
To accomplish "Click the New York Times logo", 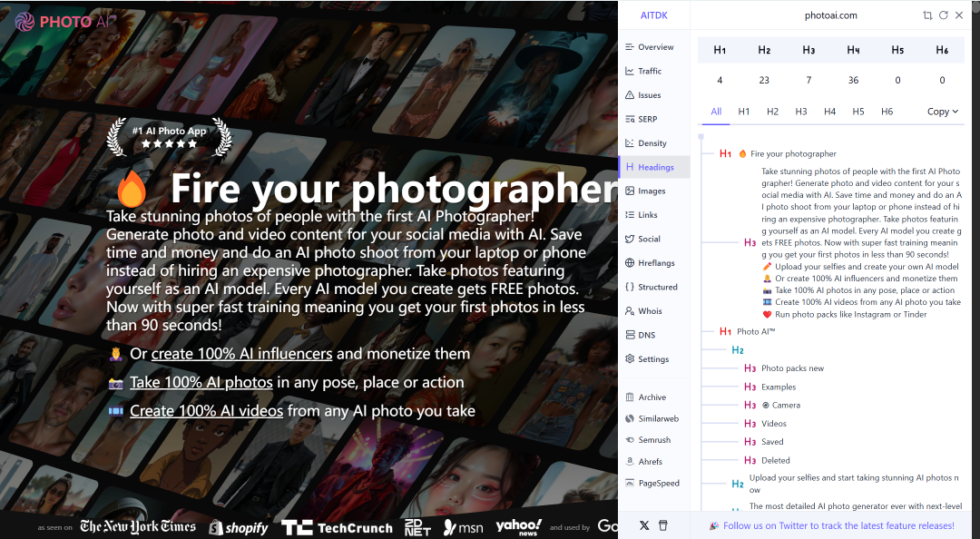I will pos(138,526).
